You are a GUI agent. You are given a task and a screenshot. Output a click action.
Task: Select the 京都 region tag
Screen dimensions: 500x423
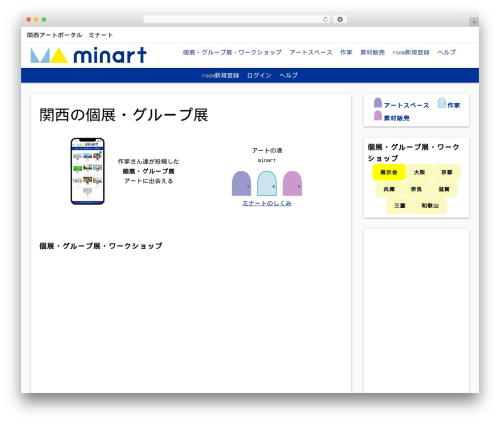[x=447, y=172]
